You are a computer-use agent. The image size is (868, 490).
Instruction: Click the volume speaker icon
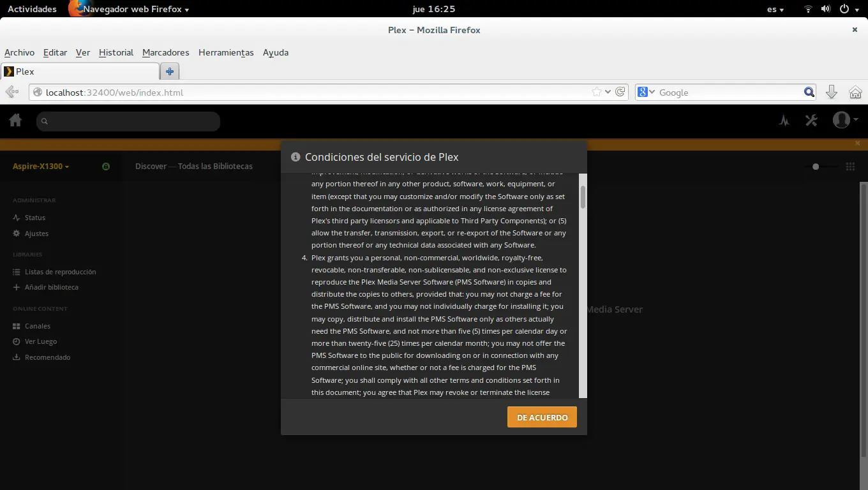(826, 9)
